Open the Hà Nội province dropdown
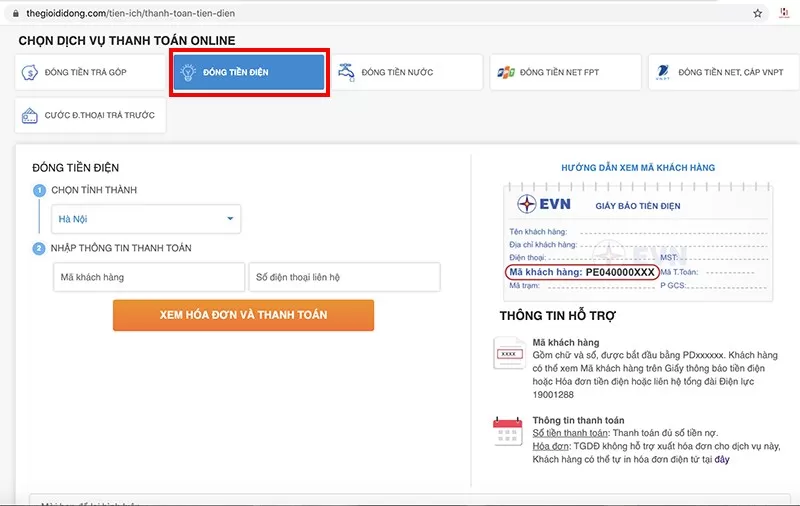800x506 pixels. (x=146, y=219)
